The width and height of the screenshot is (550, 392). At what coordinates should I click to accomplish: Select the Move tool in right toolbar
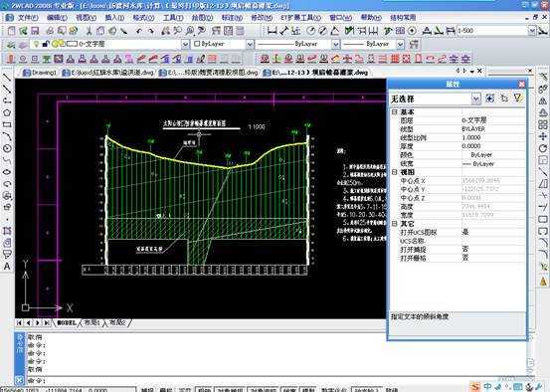pos(543,136)
